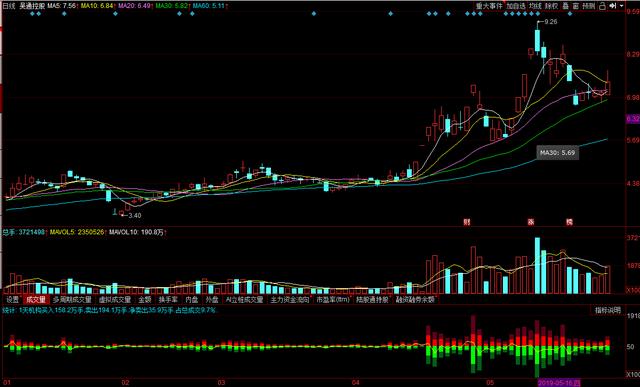The height and width of the screenshot is (387, 640).
Task: Toggle 均线 moving average display
Action: pos(535,6)
